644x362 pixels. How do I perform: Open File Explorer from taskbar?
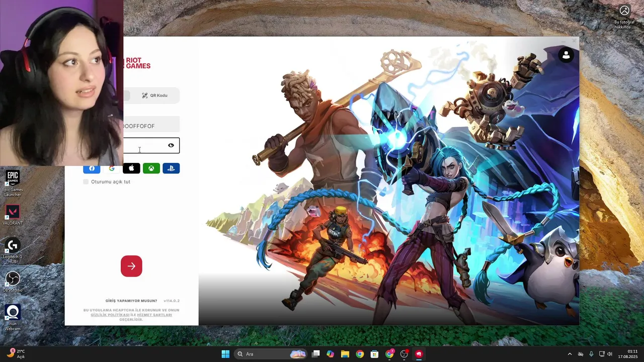[x=345, y=354]
